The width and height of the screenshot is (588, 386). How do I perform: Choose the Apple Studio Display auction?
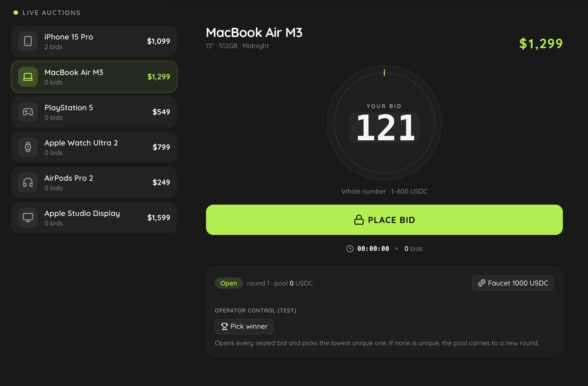click(94, 218)
